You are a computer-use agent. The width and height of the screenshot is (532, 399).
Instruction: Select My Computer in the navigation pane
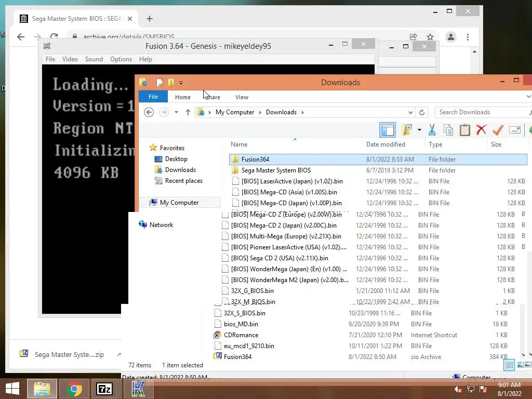(x=179, y=202)
